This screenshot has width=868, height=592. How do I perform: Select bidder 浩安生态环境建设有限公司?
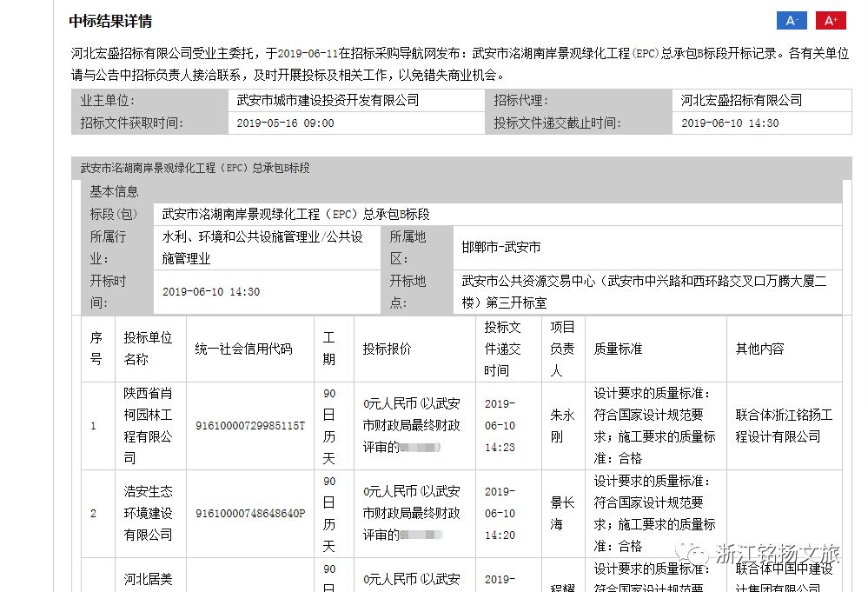coord(148,513)
